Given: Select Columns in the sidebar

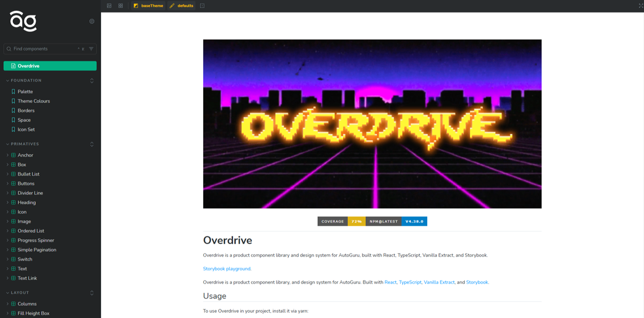Looking at the screenshot, I should 27,304.
